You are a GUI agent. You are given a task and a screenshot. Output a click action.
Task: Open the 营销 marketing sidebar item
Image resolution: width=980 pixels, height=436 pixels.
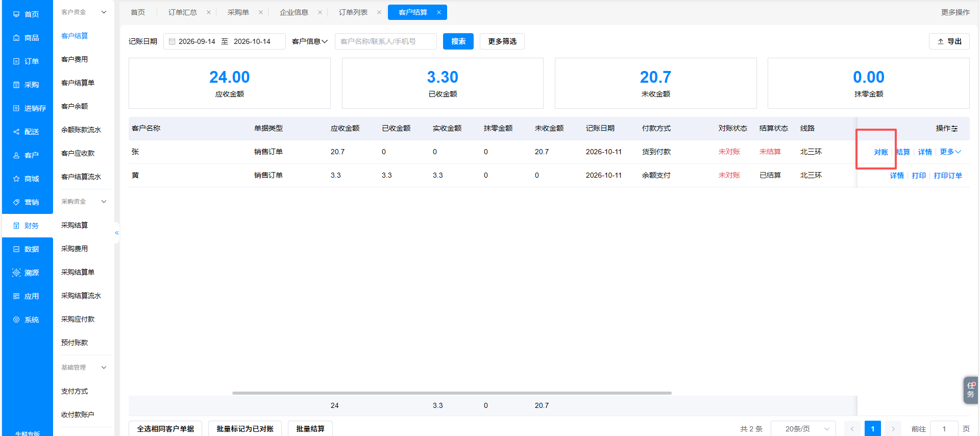pos(27,202)
